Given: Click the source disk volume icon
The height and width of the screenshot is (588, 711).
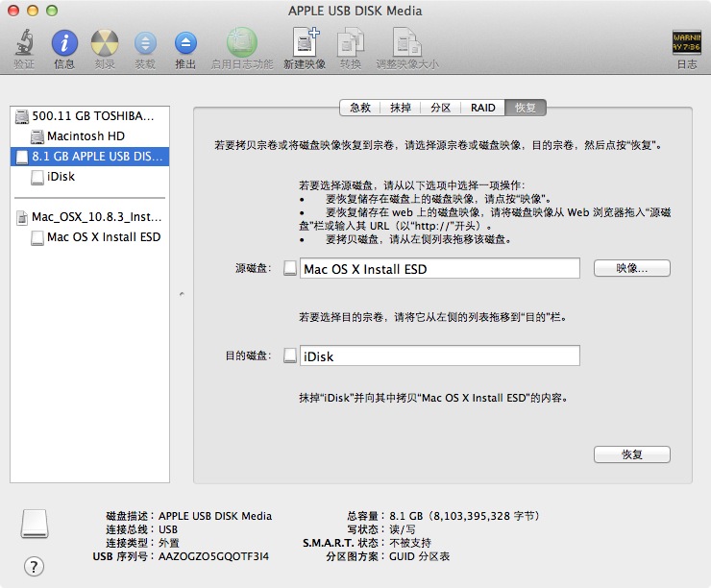Looking at the screenshot, I should click(x=290, y=268).
